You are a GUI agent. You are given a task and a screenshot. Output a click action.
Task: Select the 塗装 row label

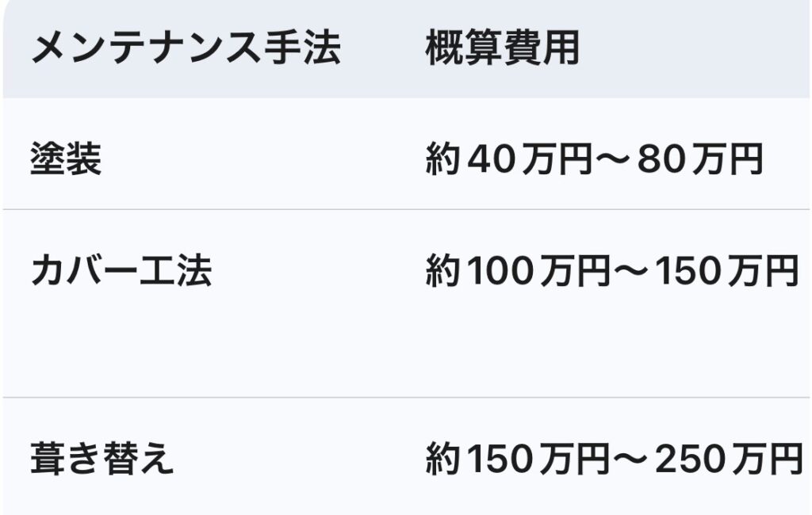coord(66,161)
